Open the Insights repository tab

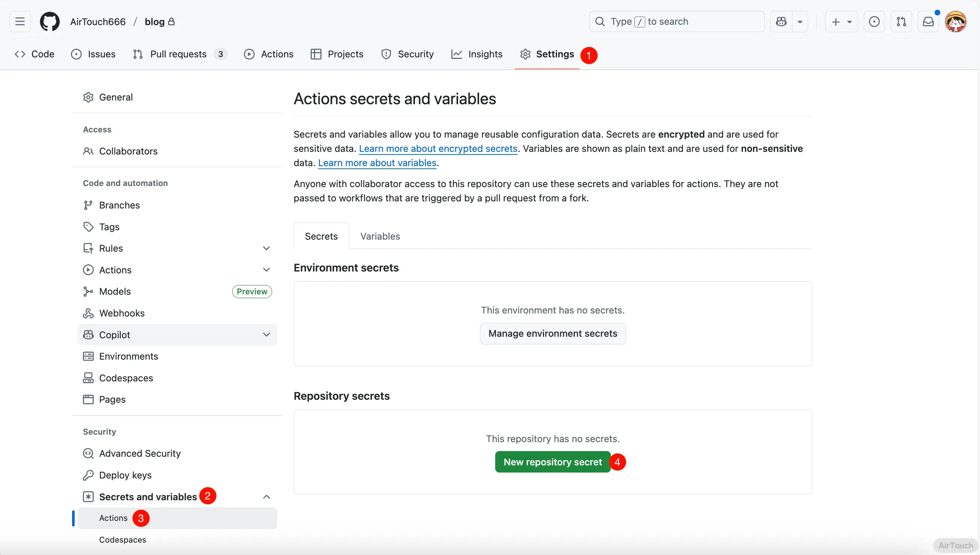[x=476, y=54]
